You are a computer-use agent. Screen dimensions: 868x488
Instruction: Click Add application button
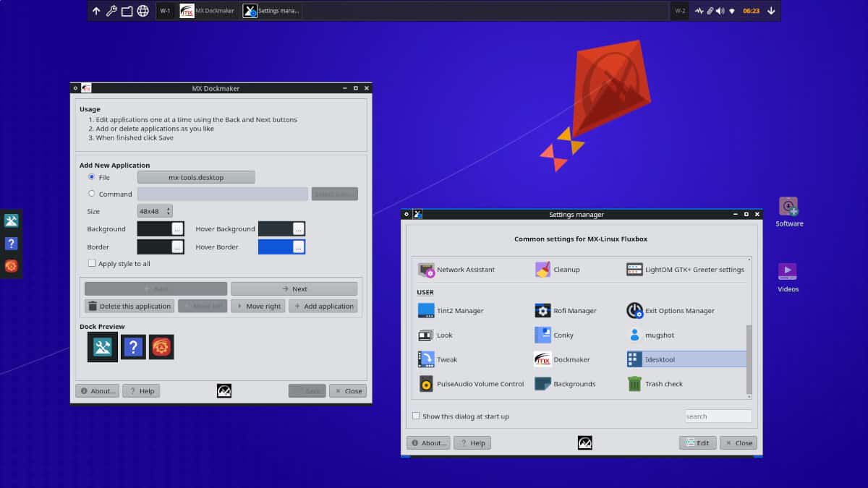pos(323,307)
